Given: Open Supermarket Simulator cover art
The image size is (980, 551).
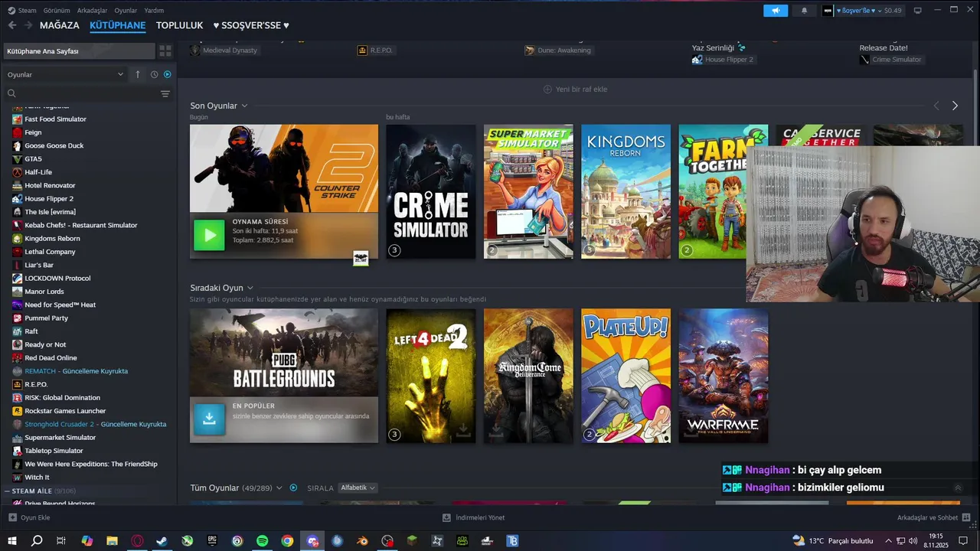Looking at the screenshot, I should pos(528,191).
